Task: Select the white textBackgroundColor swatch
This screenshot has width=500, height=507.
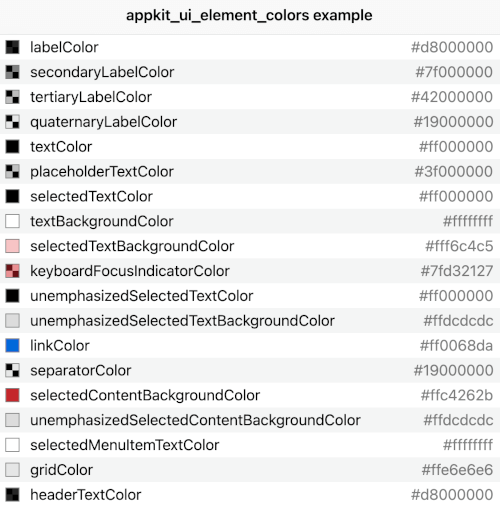Action: (12, 221)
